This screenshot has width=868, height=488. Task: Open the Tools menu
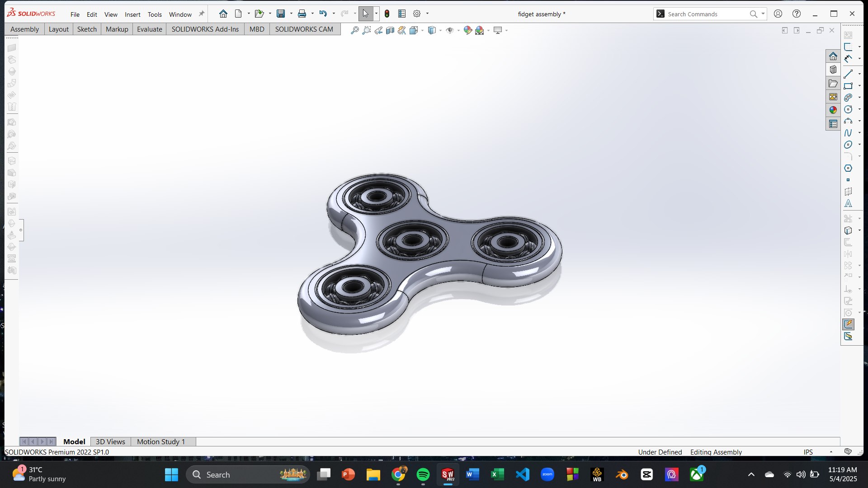[x=155, y=14]
